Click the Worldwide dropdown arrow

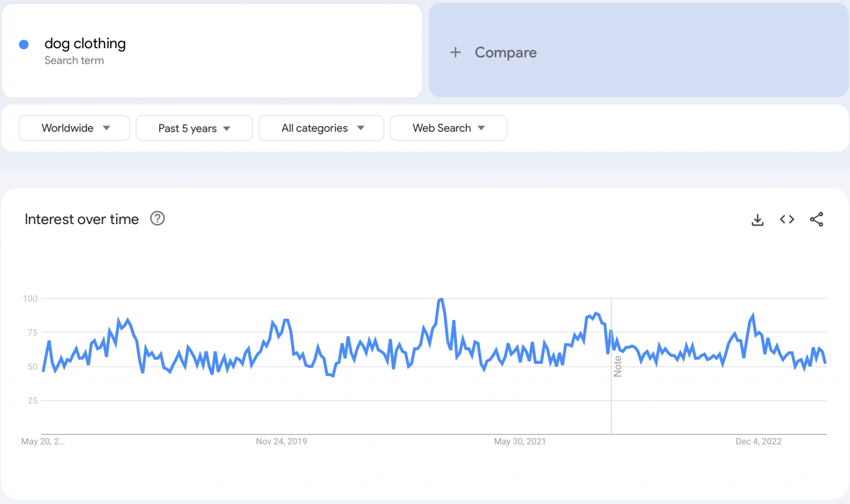click(x=106, y=128)
